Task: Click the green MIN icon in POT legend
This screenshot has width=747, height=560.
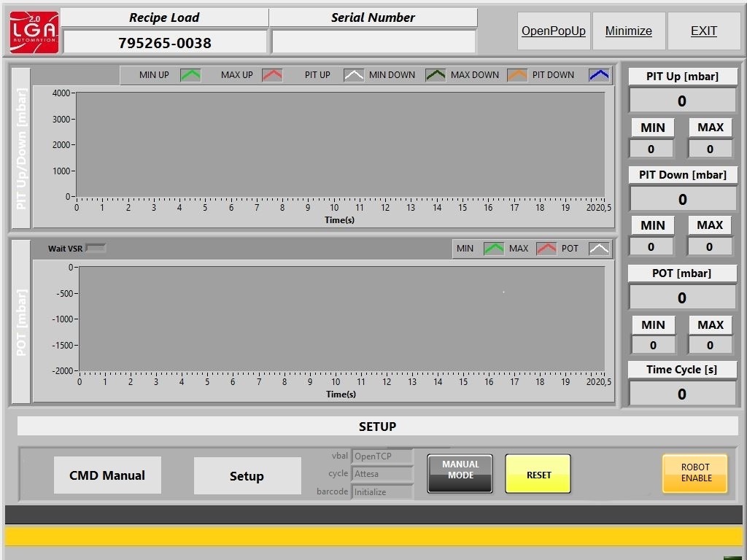Action: coord(494,249)
